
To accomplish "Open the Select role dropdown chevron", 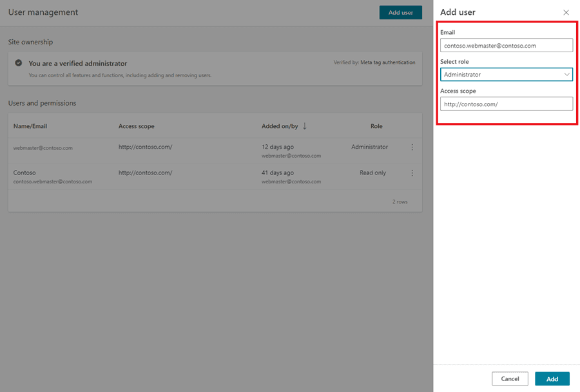I will click(x=566, y=75).
